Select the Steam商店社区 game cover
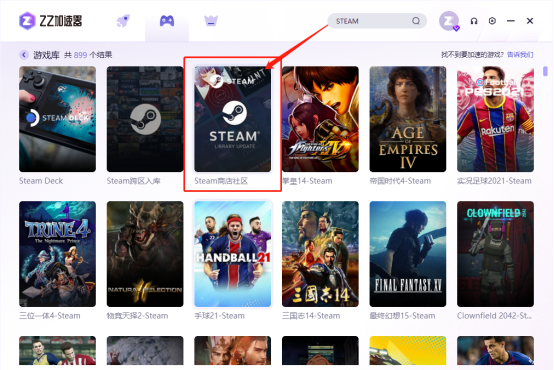The width and height of the screenshot is (554, 370). coord(232,119)
